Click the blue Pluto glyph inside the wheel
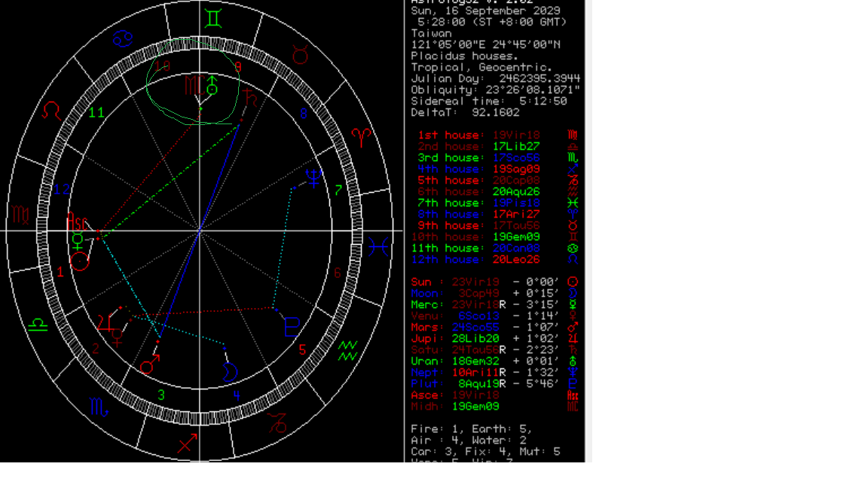Image resolution: width=868 pixels, height=488 pixels. [292, 327]
